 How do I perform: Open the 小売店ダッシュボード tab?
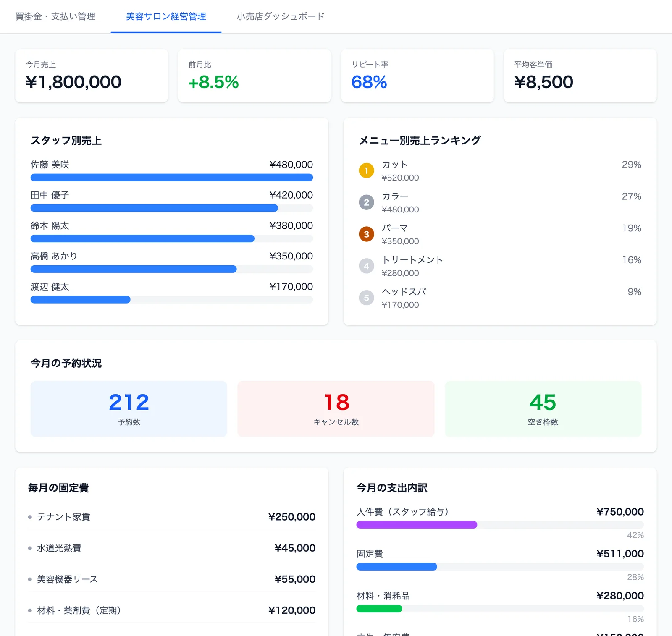click(281, 16)
